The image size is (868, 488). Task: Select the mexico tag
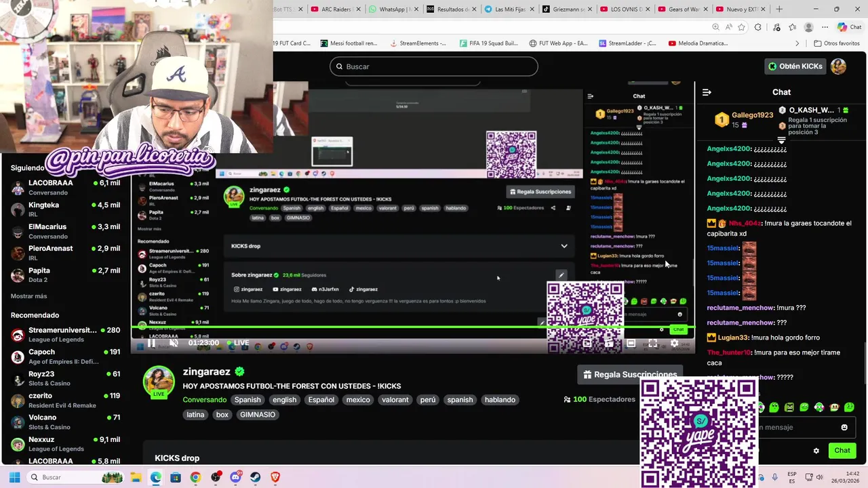tap(358, 400)
